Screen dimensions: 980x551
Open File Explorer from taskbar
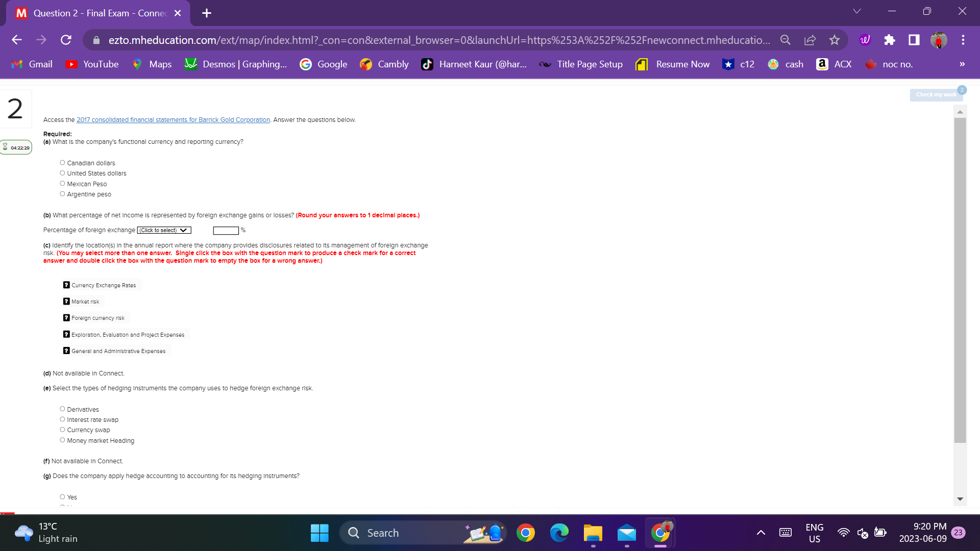[x=593, y=533]
